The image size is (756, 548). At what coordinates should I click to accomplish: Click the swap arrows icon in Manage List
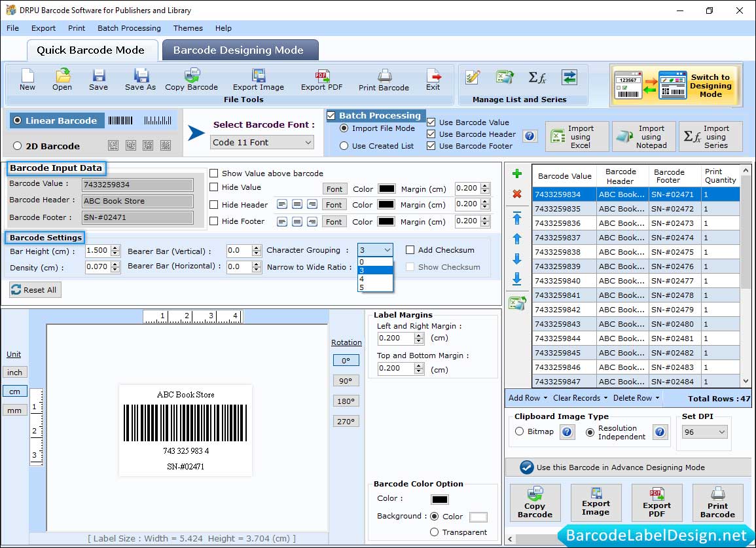tap(569, 77)
